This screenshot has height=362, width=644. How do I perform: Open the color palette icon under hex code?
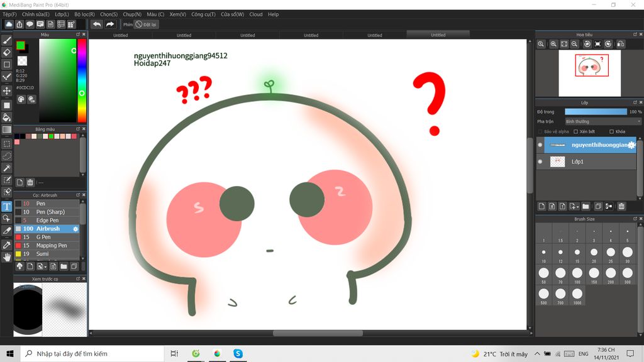pos(21,99)
